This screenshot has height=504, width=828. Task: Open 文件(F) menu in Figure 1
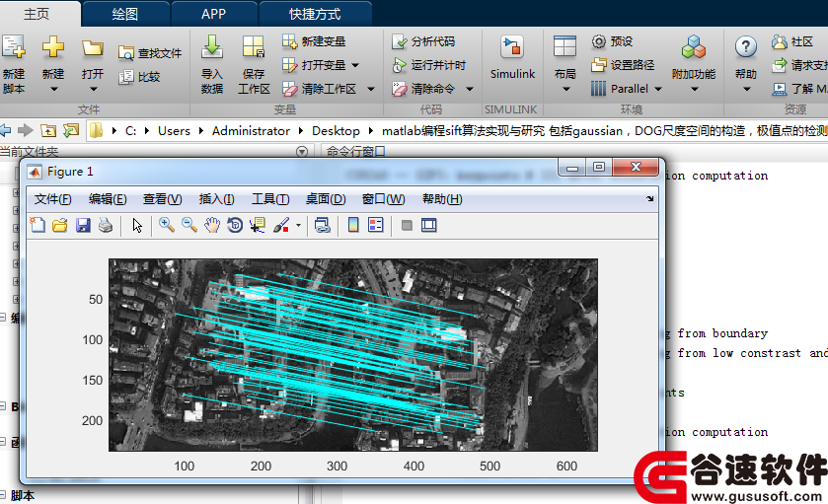tap(53, 199)
